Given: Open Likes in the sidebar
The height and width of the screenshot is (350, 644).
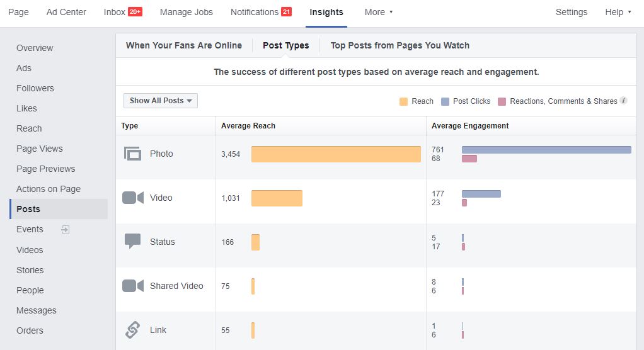Looking at the screenshot, I should [x=26, y=108].
